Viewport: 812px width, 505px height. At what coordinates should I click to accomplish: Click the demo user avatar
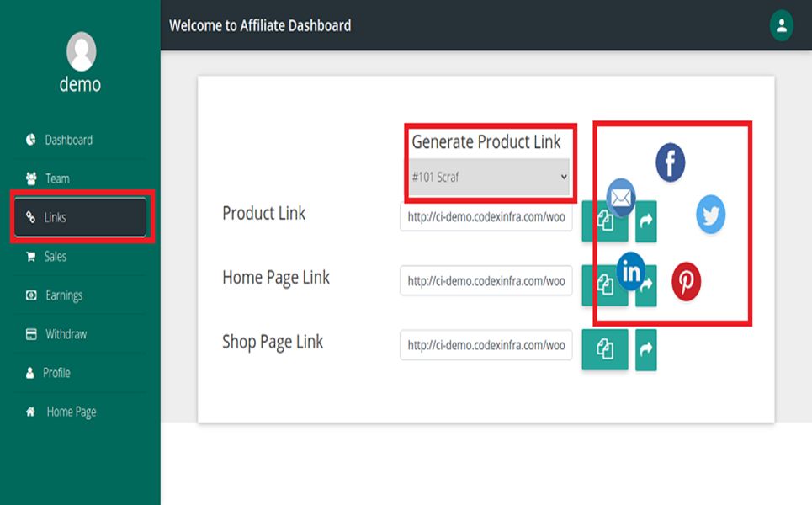point(82,51)
